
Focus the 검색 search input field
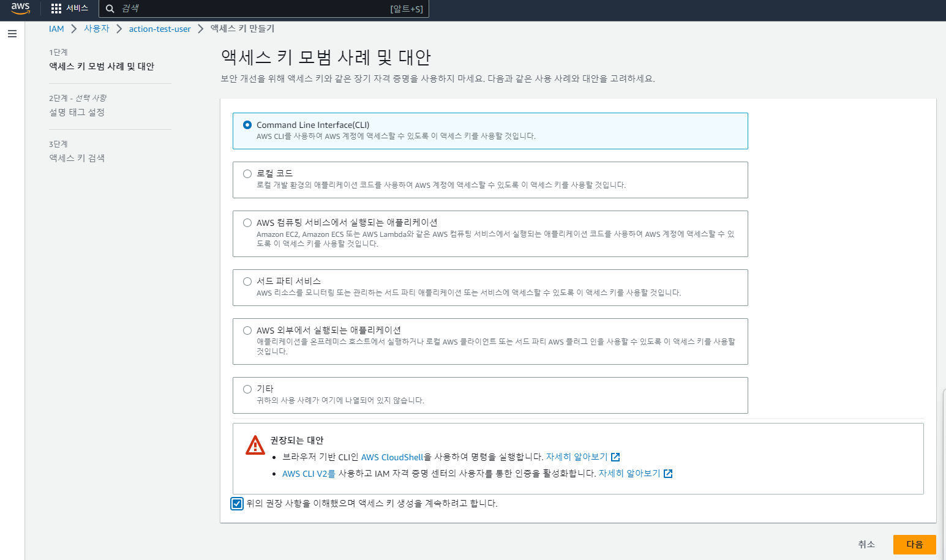point(263,9)
